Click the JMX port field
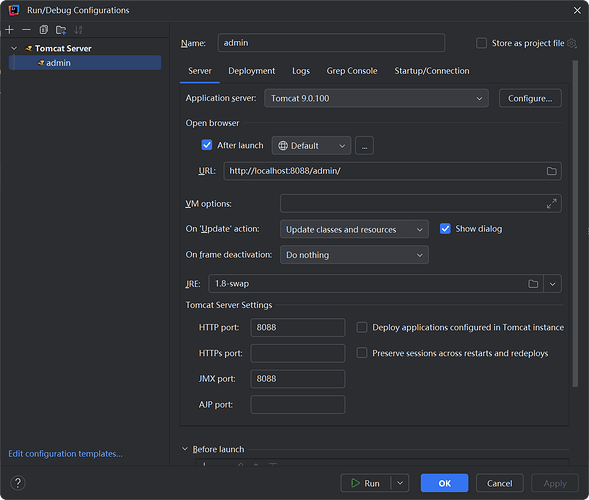The height and width of the screenshot is (500, 589). (298, 379)
